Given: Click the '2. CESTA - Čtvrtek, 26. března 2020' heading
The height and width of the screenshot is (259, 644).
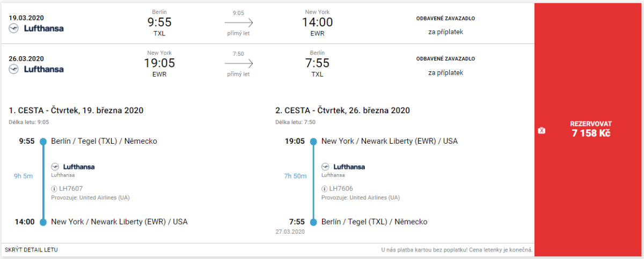Looking at the screenshot, I should point(342,110).
